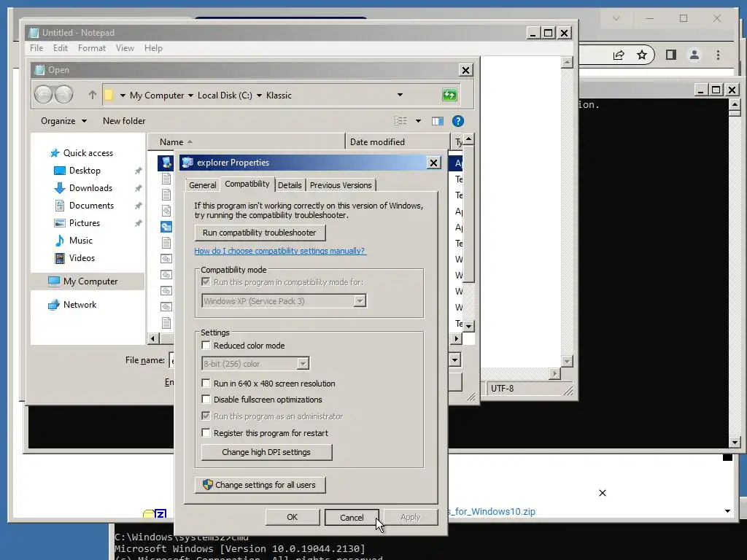Toggle Run this program as an administrator
Image resolution: width=747 pixels, height=560 pixels.
(x=206, y=416)
